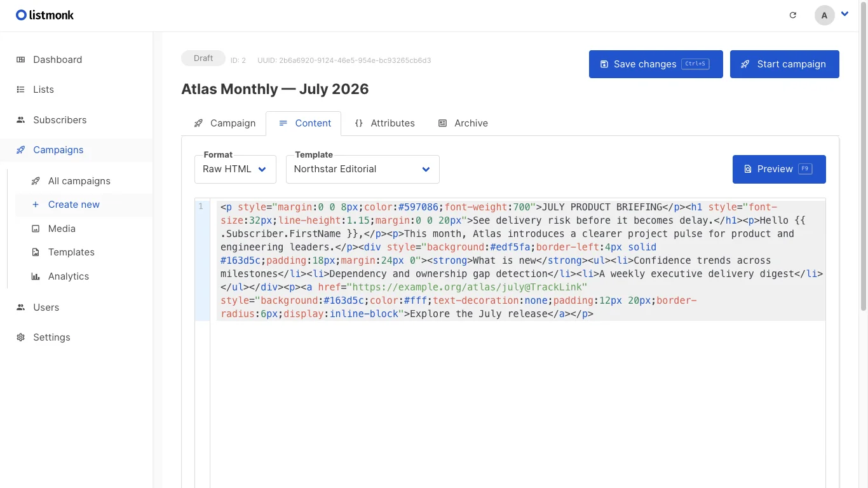868x488 pixels.
Task: Click the campaign UUID text
Action: click(x=344, y=60)
